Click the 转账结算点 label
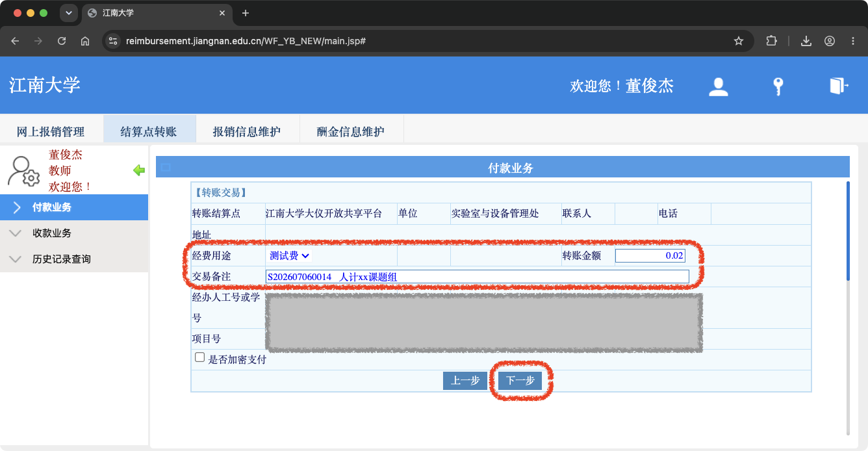Image resolution: width=868 pixels, height=451 pixels. pos(216,214)
